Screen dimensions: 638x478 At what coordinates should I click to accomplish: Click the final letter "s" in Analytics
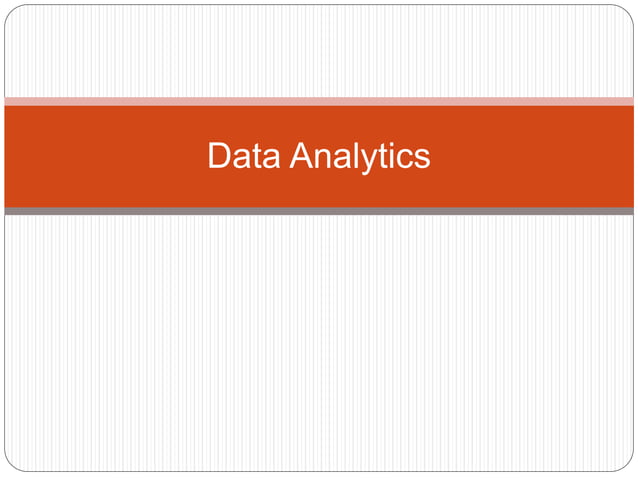(x=422, y=159)
